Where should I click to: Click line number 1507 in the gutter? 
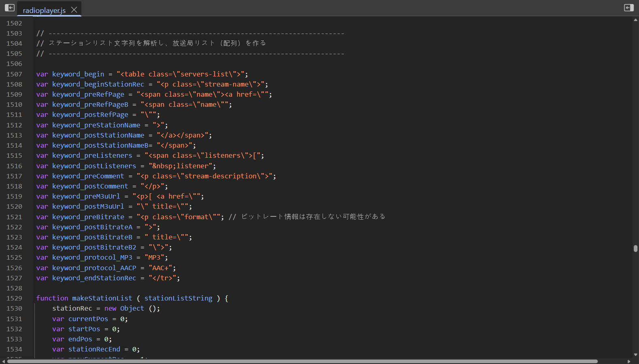pos(14,74)
